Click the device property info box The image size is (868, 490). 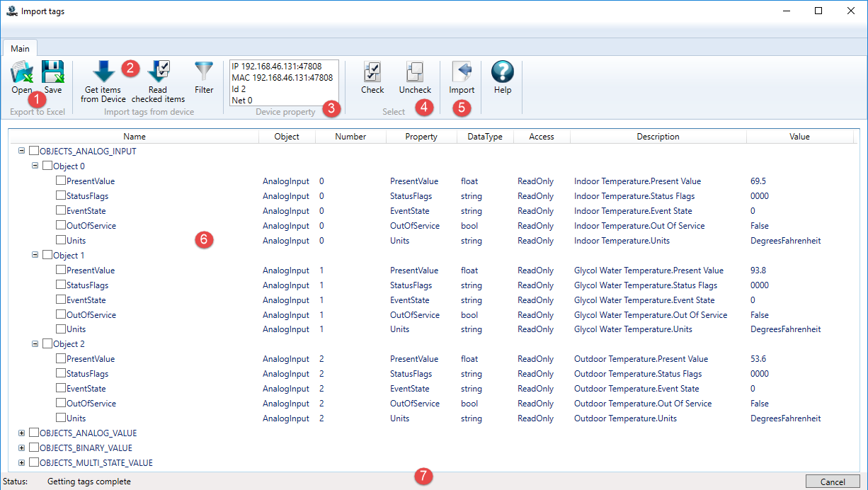284,83
